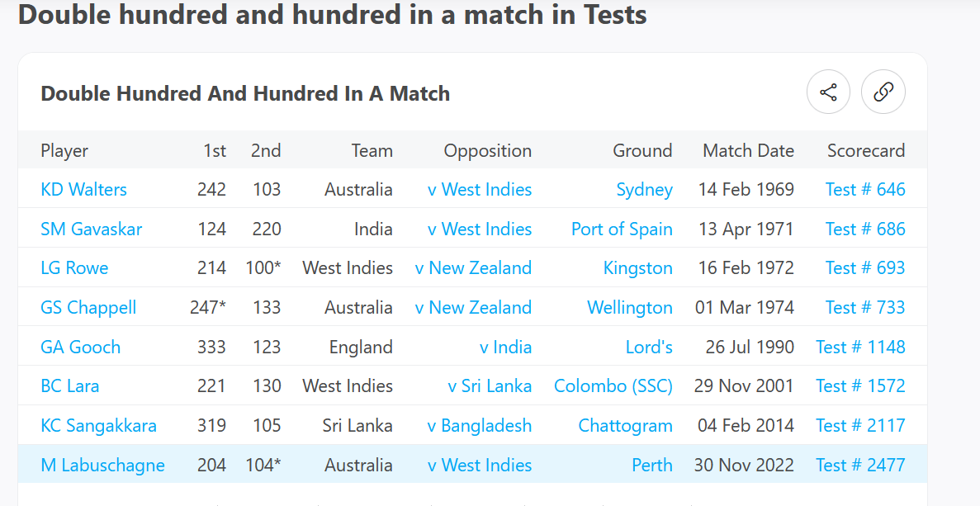Click the Player column header
Image resolution: width=980 pixels, height=506 pixels.
(x=64, y=150)
